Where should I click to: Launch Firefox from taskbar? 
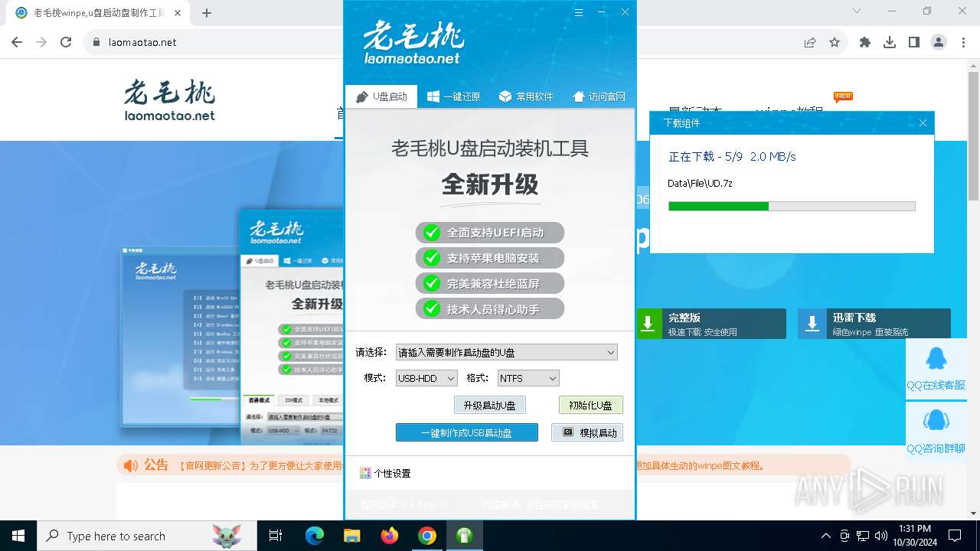(x=390, y=536)
